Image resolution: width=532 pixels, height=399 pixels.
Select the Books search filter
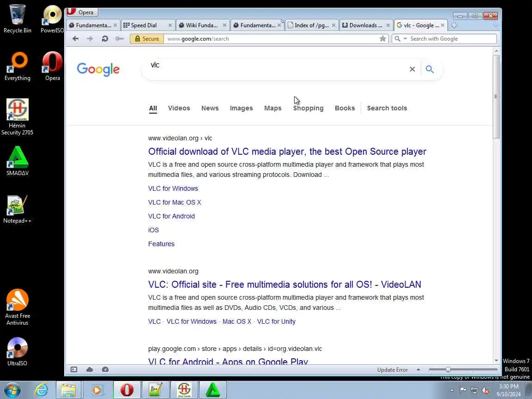pos(345,108)
